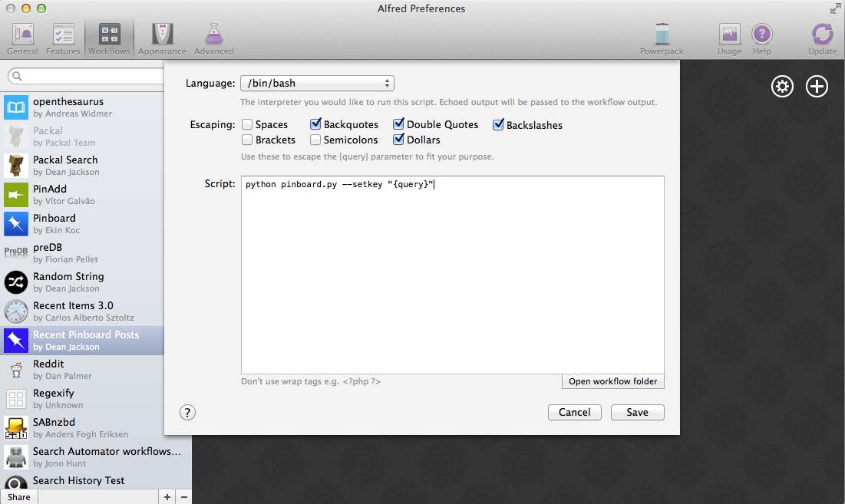Disable Dollars escaping checkbox
This screenshot has width=845, height=504.
pyautogui.click(x=398, y=140)
